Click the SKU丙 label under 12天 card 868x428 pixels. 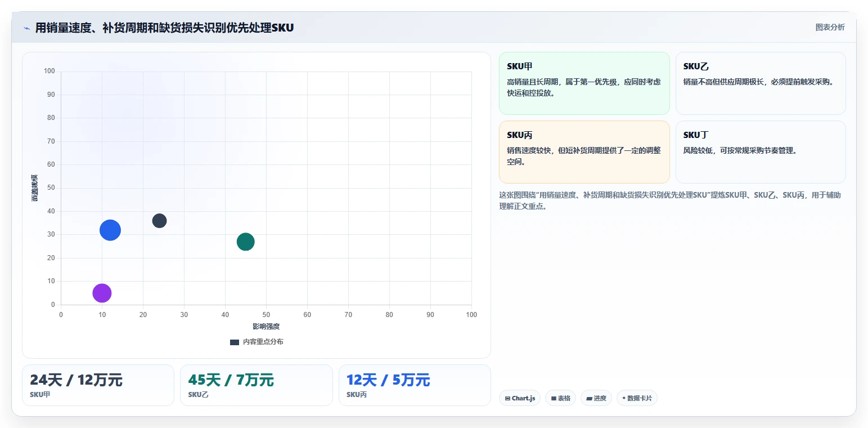pyautogui.click(x=357, y=395)
